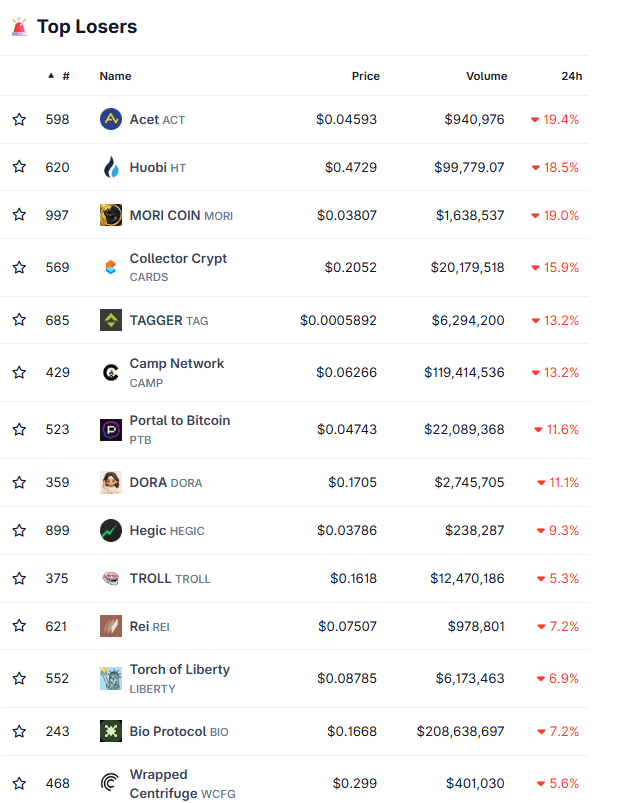Viewport: 624px width, 803px height.
Task: Toggle the watchlist star for Acet
Action: click(x=19, y=120)
